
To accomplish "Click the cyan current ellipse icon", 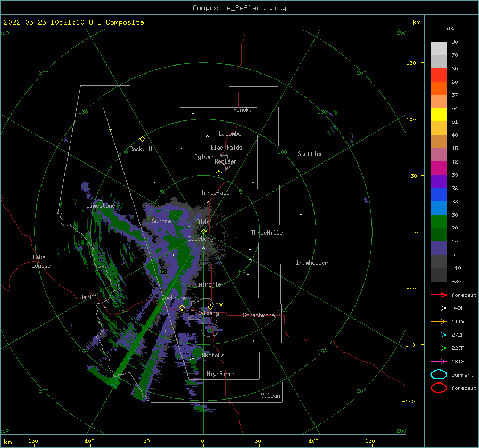I will point(439,374).
